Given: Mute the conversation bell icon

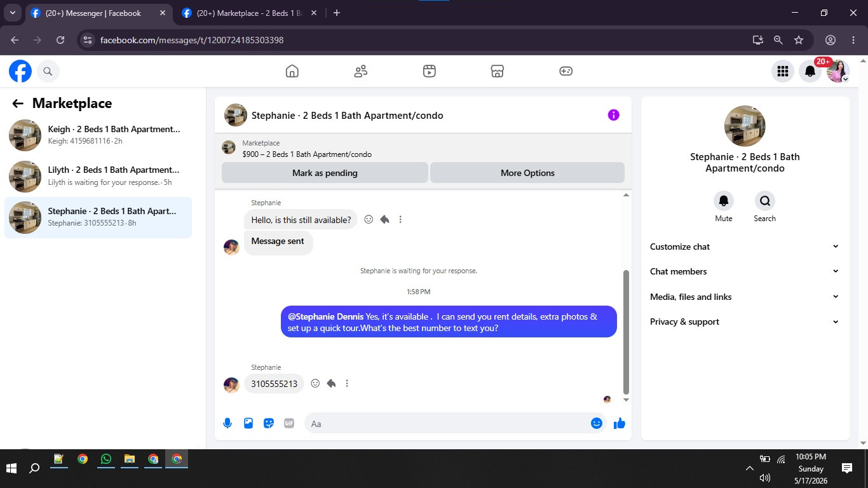Looking at the screenshot, I should click(724, 201).
